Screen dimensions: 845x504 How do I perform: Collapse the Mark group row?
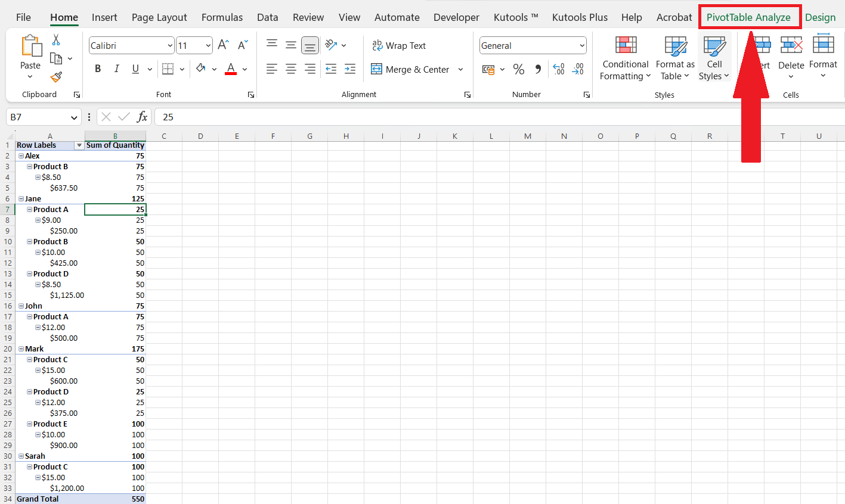point(21,349)
